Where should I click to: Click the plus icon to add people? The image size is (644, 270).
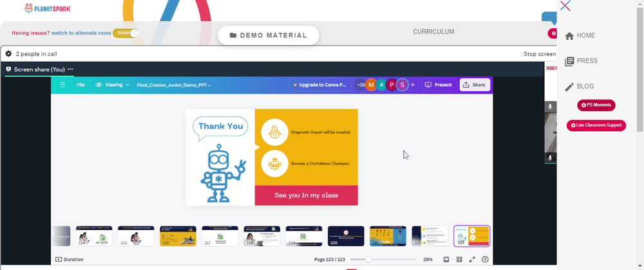click(413, 85)
